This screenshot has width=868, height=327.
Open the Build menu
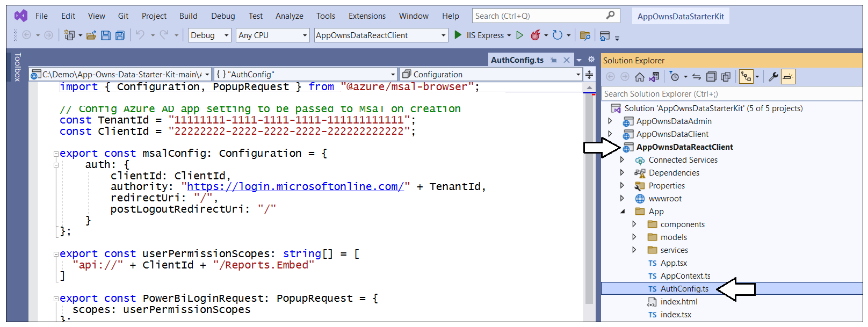click(189, 16)
